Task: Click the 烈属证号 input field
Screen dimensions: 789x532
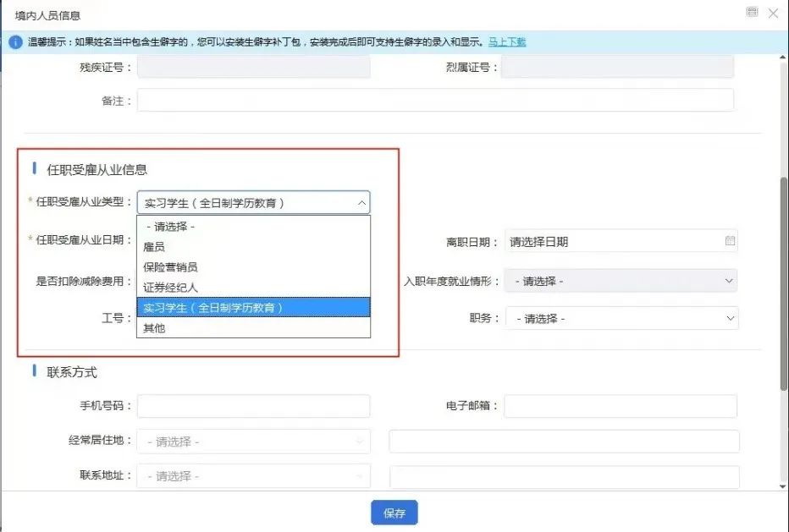Action: coord(617,67)
